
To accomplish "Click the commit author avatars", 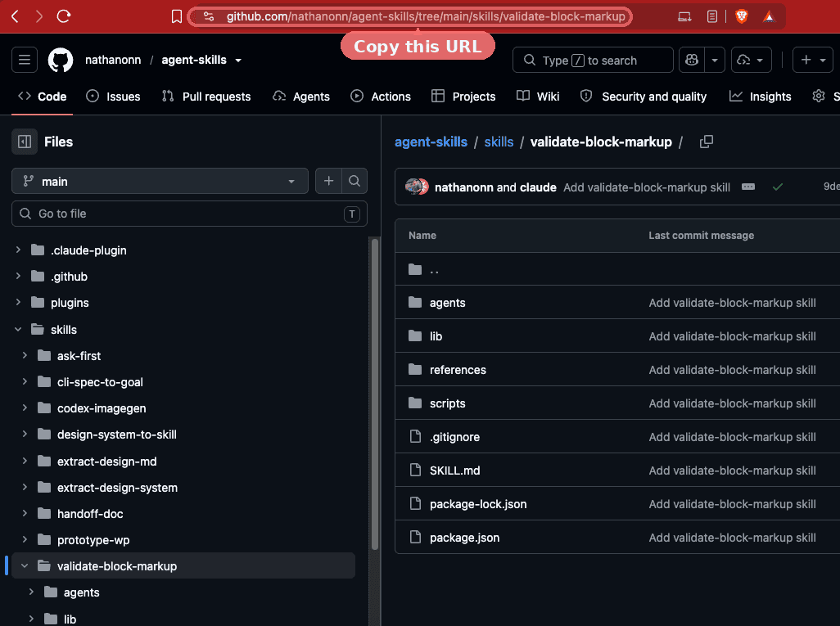I will (x=417, y=187).
